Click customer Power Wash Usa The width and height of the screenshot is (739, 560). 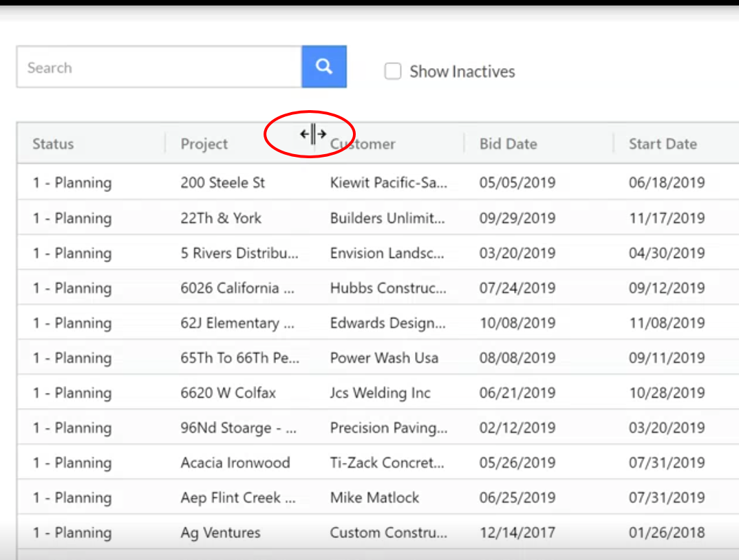pos(384,358)
